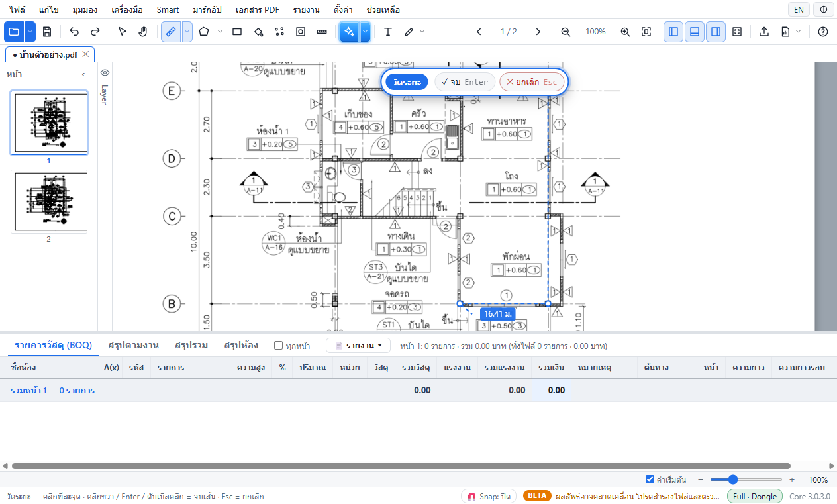Activate the hand pan tool
Screen dimensions: 837x504
click(x=143, y=32)
